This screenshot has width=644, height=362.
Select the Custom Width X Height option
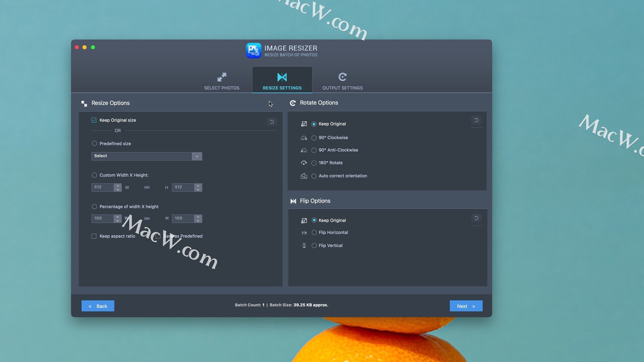pos(94,175)
